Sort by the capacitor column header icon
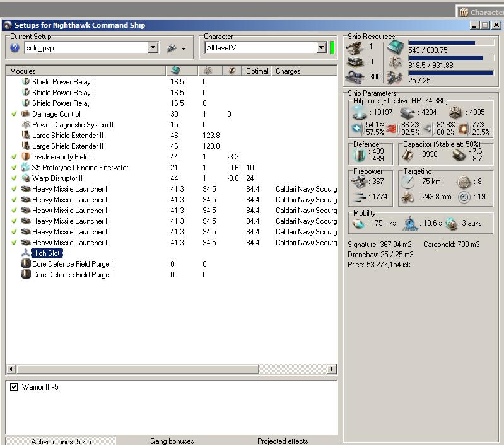504x445 pixels. coord(231,71)
